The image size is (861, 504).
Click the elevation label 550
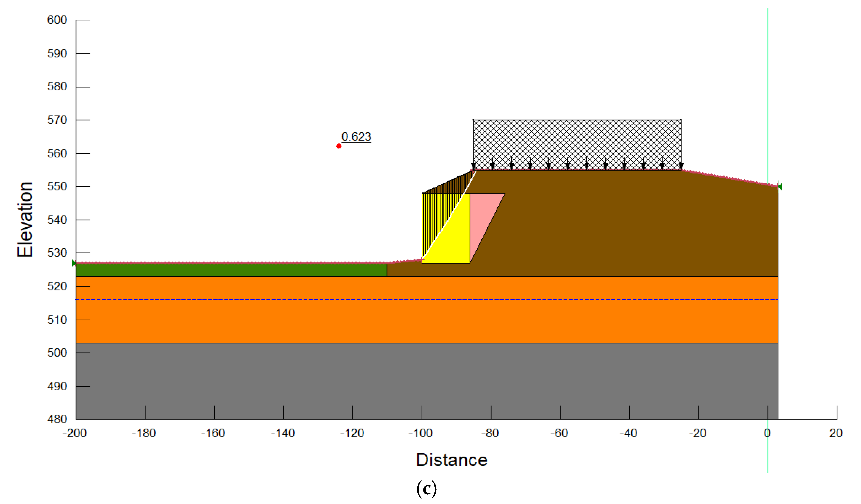click(57, 186)
